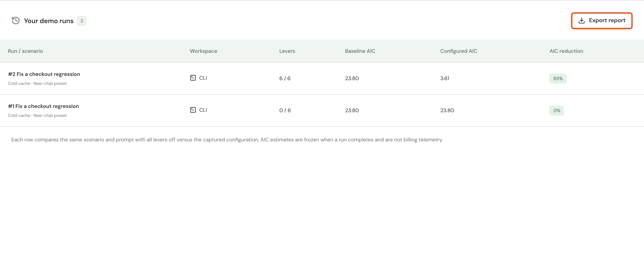Open run #2 Fix a checkout regression
The image size is (644, 255).
pos(44,74)
